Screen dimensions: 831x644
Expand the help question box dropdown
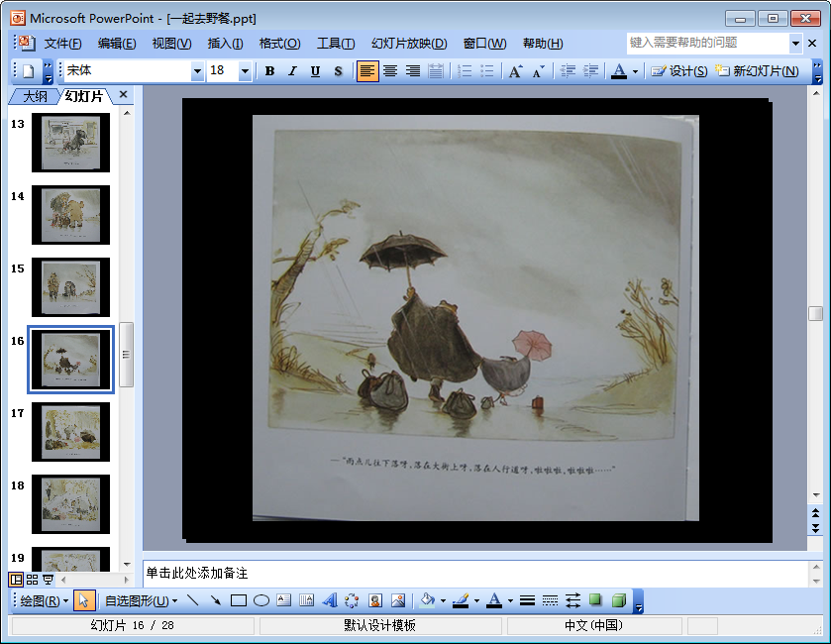795,43
